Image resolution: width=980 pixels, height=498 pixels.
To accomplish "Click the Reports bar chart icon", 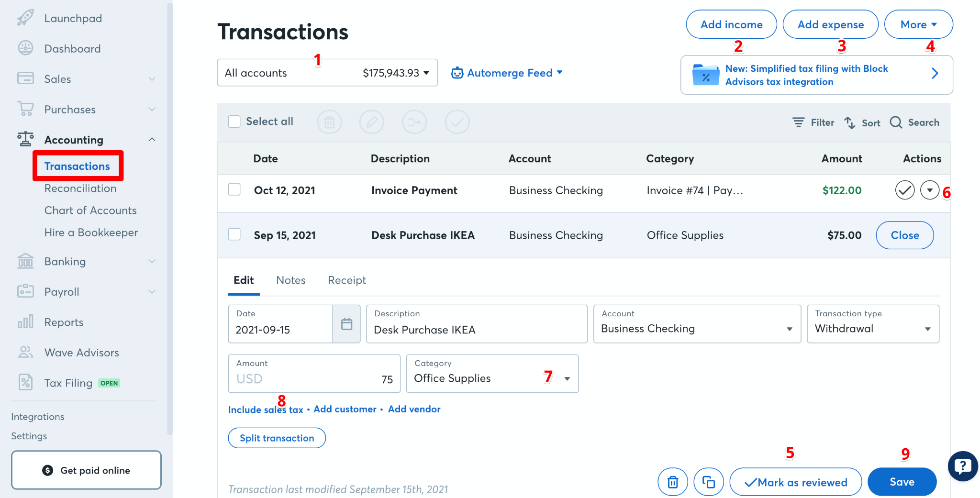I will point(25,321).
